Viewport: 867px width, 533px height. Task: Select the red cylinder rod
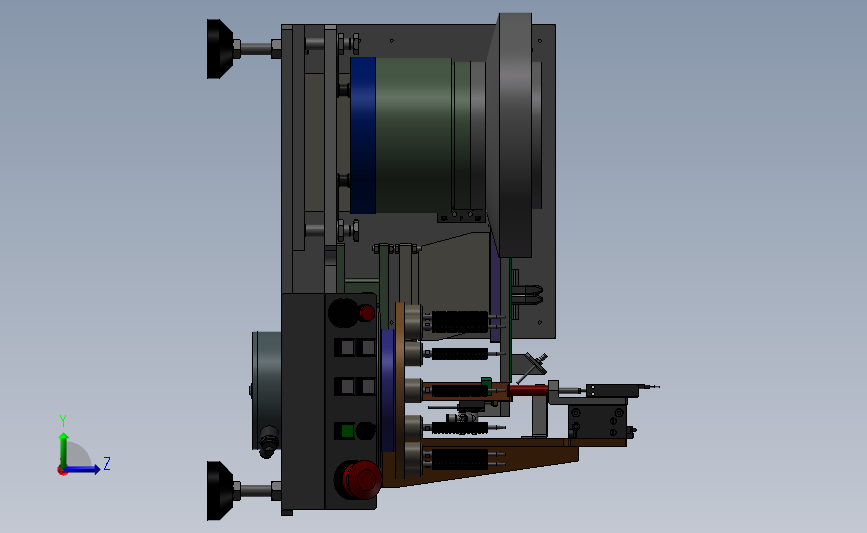point(528,390)
